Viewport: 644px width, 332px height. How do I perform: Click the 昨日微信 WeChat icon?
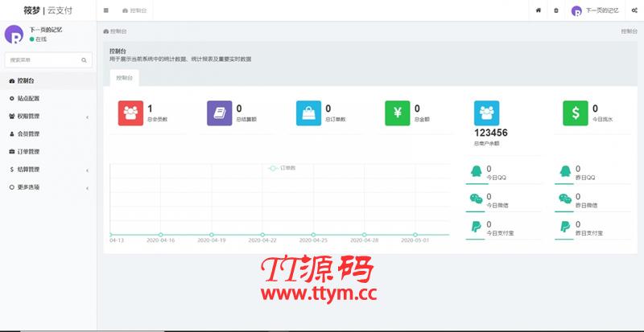pos(565,199)
